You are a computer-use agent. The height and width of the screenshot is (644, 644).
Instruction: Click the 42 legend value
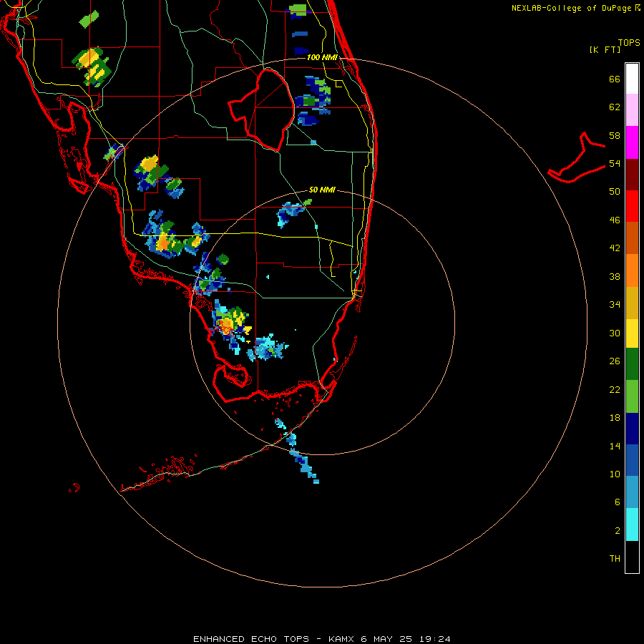[x=615, y=248]
